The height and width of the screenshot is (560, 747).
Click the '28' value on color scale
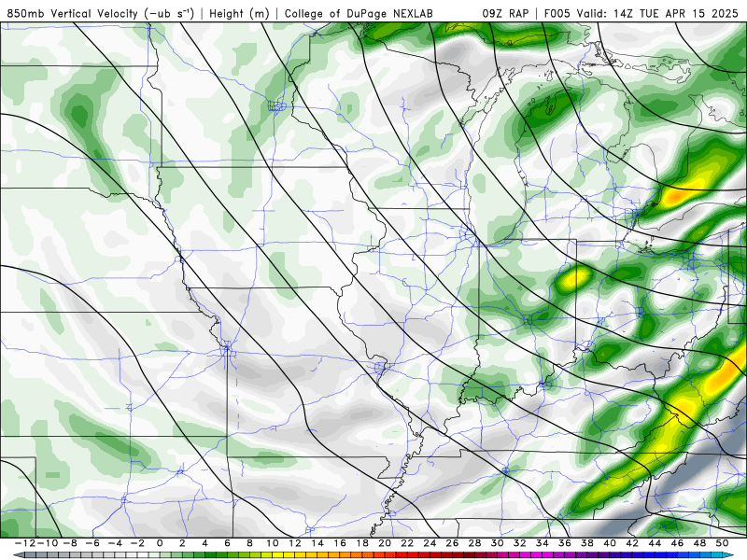(x=474, y=543)
